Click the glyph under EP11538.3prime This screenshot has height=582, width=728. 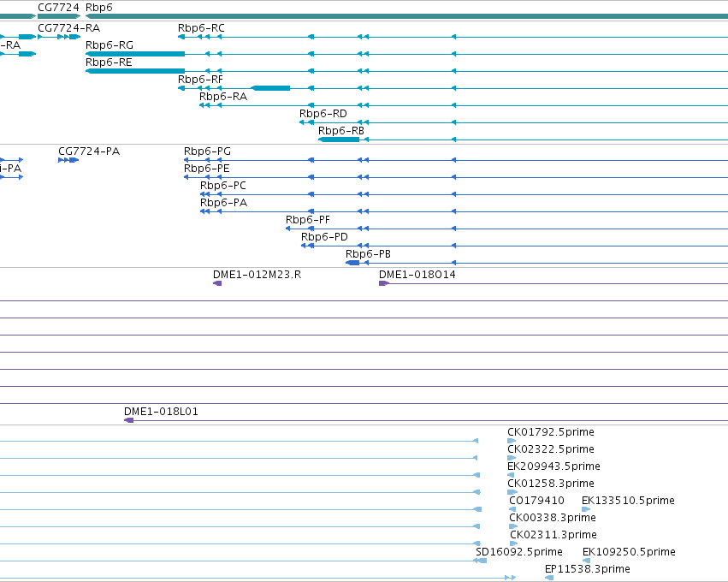[549, 579]
